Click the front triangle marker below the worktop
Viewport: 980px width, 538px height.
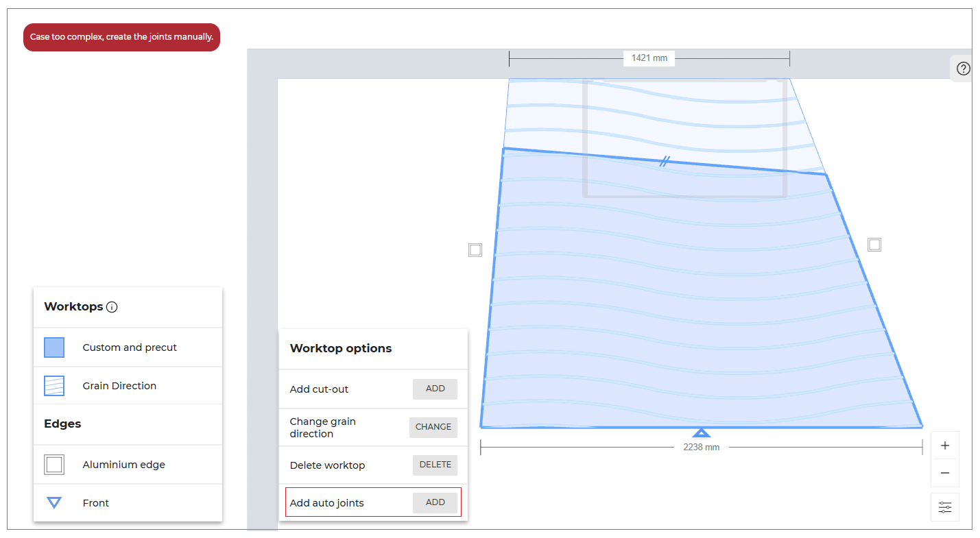click(701, 432)
